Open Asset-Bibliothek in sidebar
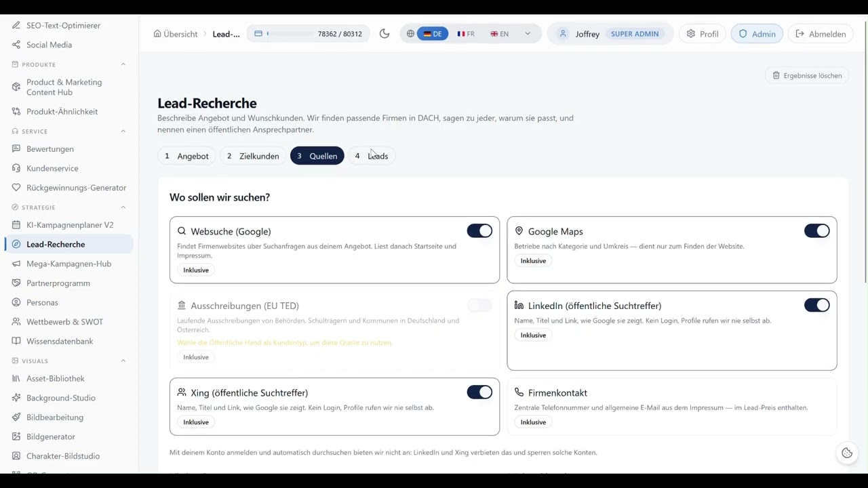The height and width of the screenshot is (488, 868). tap(56, 379)
